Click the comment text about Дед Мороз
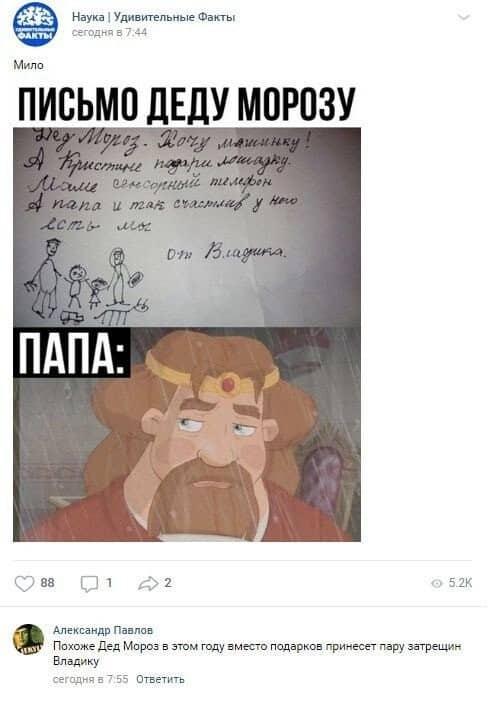The width and height of the screenshot is (495, 703). tap(257, 653)
